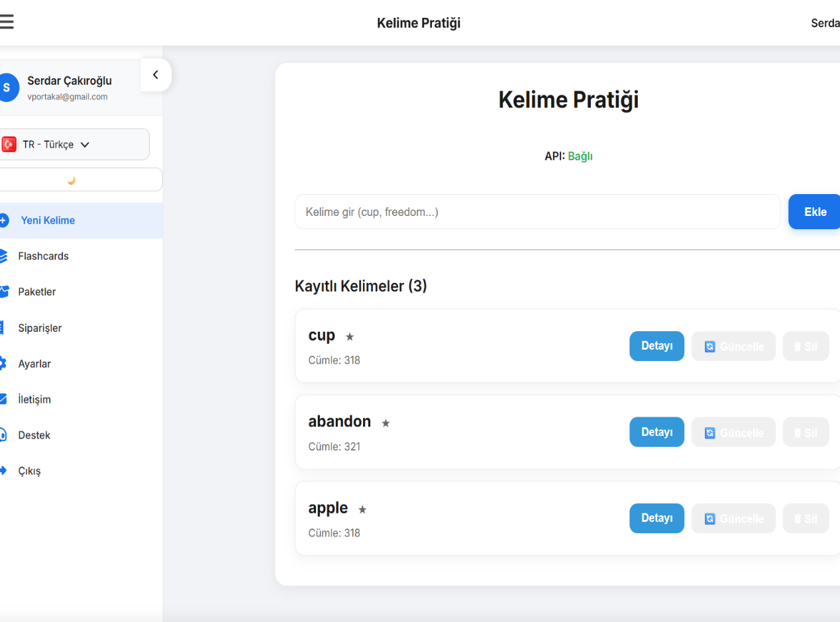Collapse the sidebar with the chevron arrow
The height and width of the screenshot is (622, 840).
pyautogui.click(x=156, y=75)
